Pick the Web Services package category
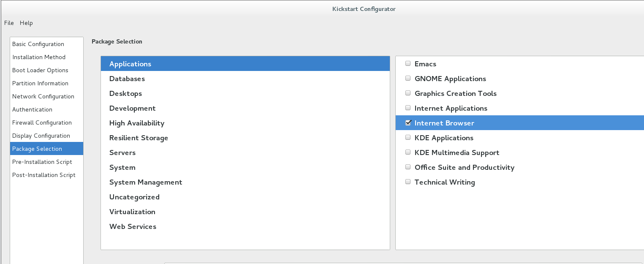Viewport: 644px width, 264px height. 133,226
